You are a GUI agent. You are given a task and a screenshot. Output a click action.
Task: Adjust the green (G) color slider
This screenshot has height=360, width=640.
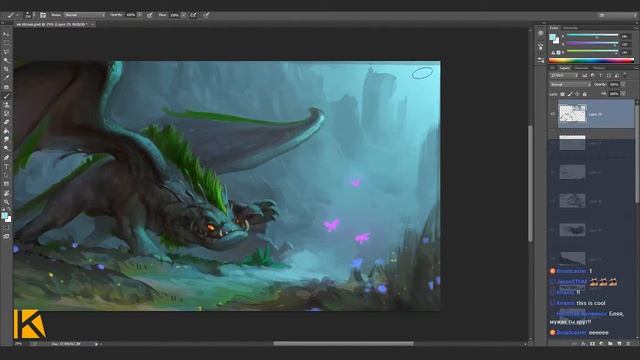coord(592,43)
